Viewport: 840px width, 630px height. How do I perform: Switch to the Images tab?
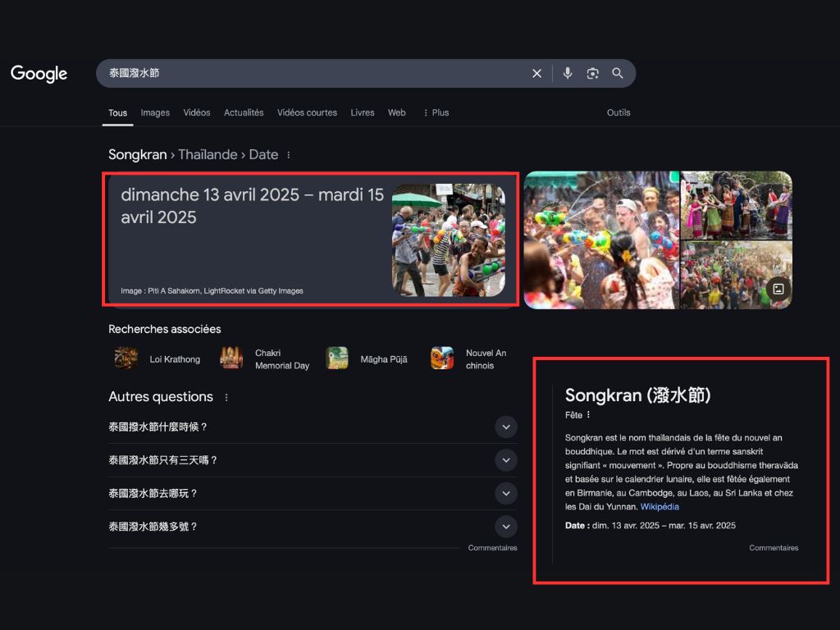[x=155, y=112]
